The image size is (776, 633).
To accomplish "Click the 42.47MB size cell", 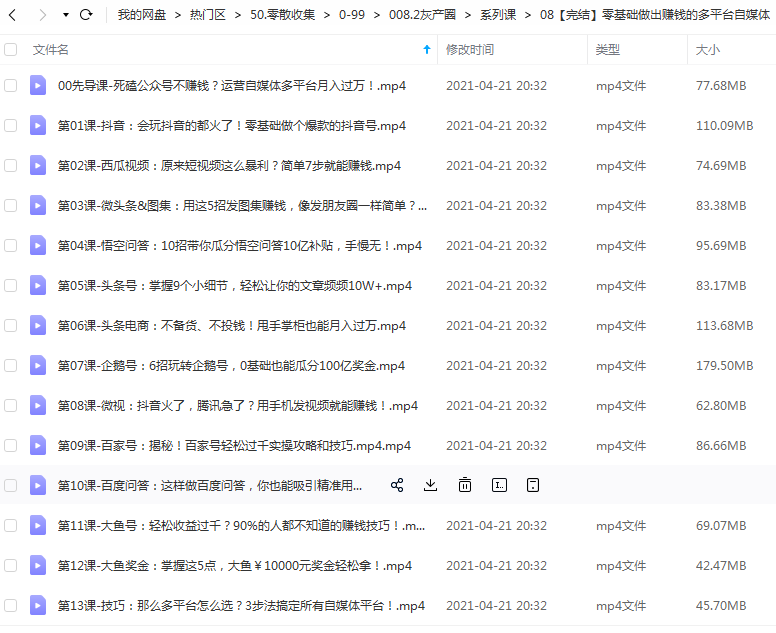I will 721,566.
